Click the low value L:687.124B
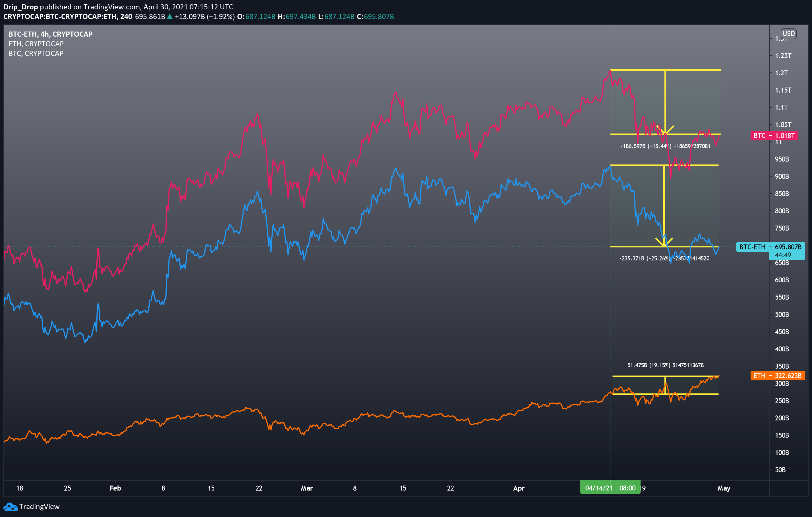 pyautogui.click(x=336, y=16)
